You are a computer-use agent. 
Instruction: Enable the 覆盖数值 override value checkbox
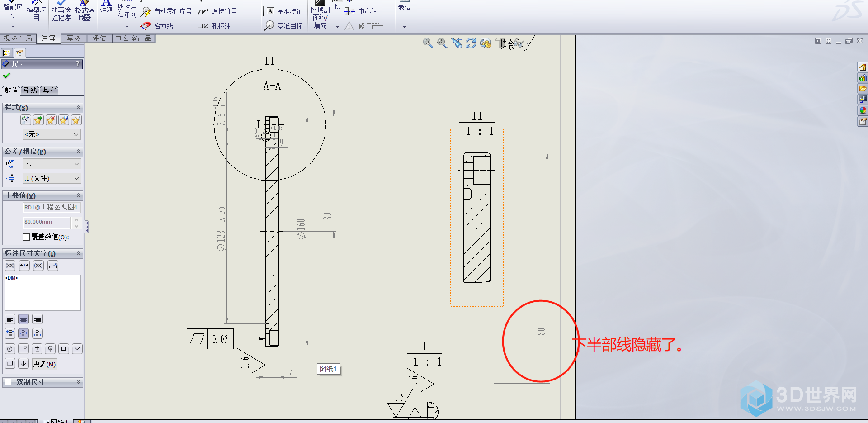click(26, 237)
